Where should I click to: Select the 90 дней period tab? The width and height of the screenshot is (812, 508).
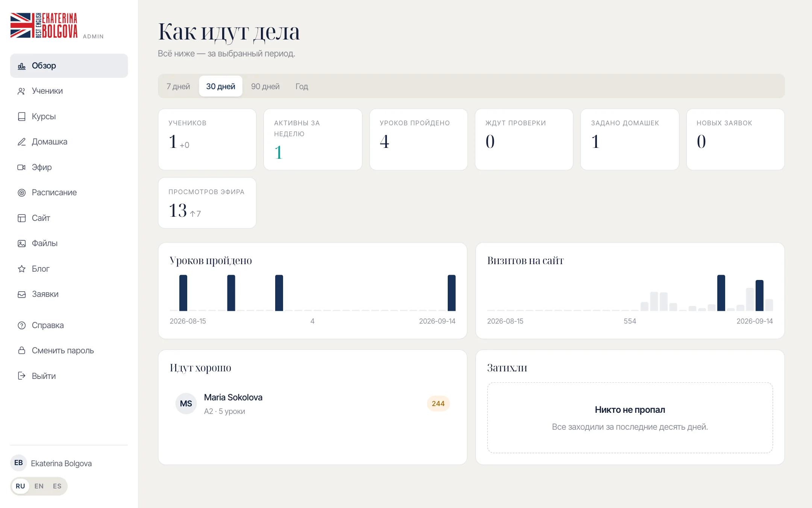pyautogui.click(x=265, y=86)
